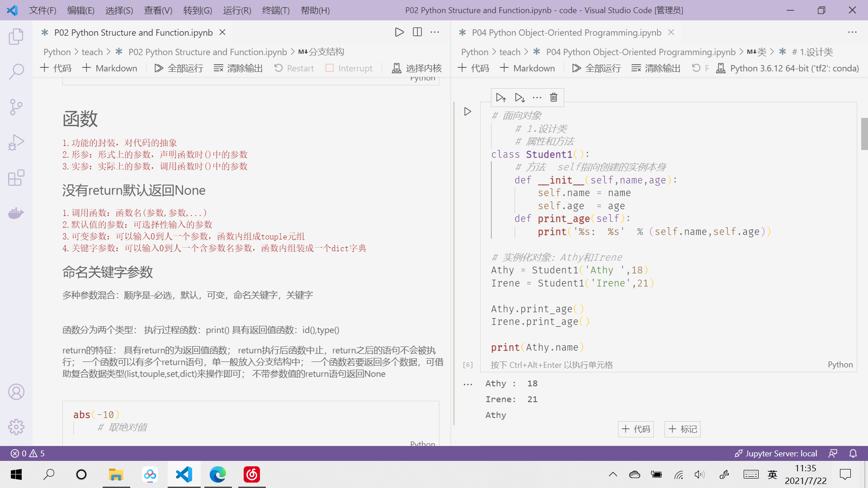The height and width of the screenshot is (488, 868).
Task: Click 全部运行 in left notebook toolbar
Action: (179, 68)
